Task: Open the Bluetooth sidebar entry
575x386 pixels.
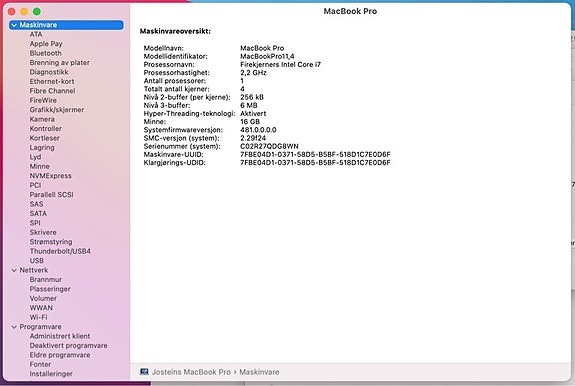Action: click(x=45, y=53)
